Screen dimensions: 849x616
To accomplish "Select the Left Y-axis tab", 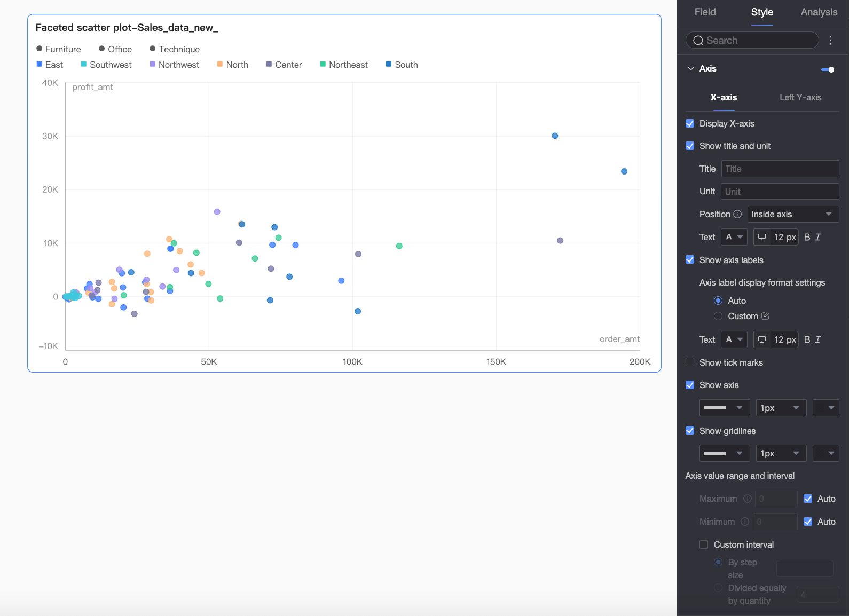I will point(800,97).
